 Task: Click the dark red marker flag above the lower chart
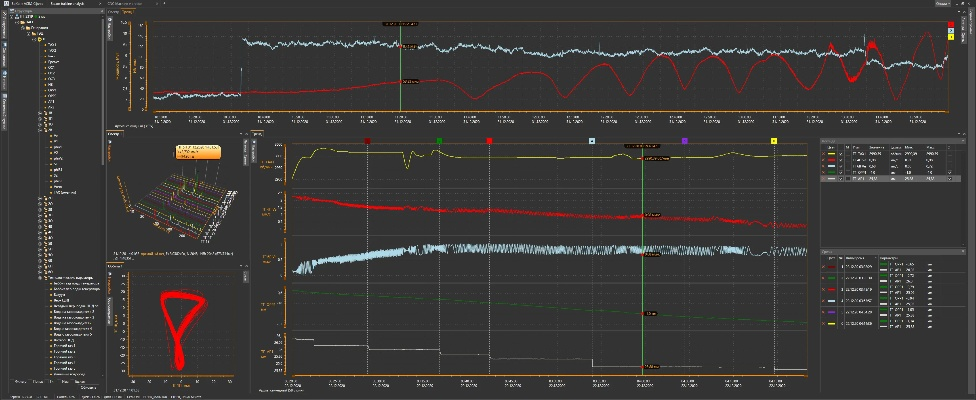[x=368, y=142]
